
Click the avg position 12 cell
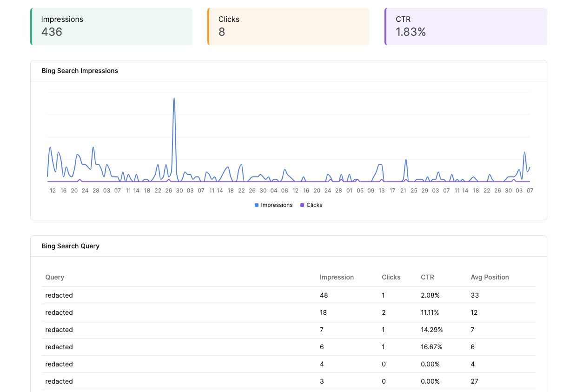coord(474,312)
